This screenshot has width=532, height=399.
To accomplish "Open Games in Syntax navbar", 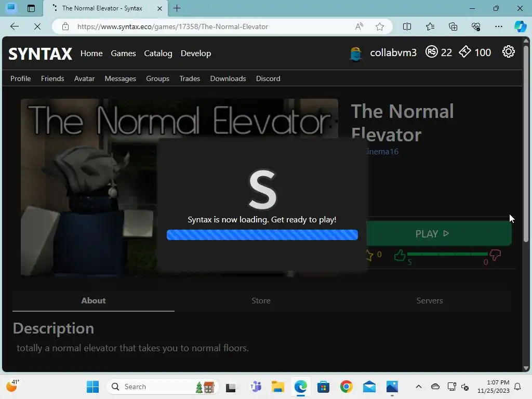I will (123, 54).
